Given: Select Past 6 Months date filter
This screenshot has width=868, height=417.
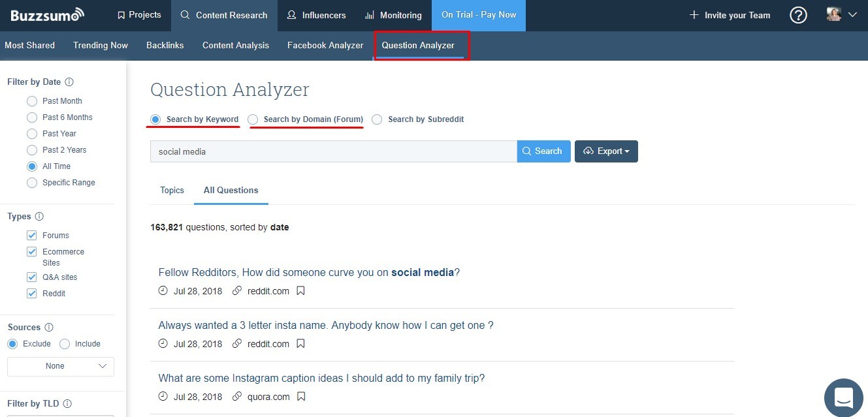Looking at the screenshot, I should click(31, 117).
